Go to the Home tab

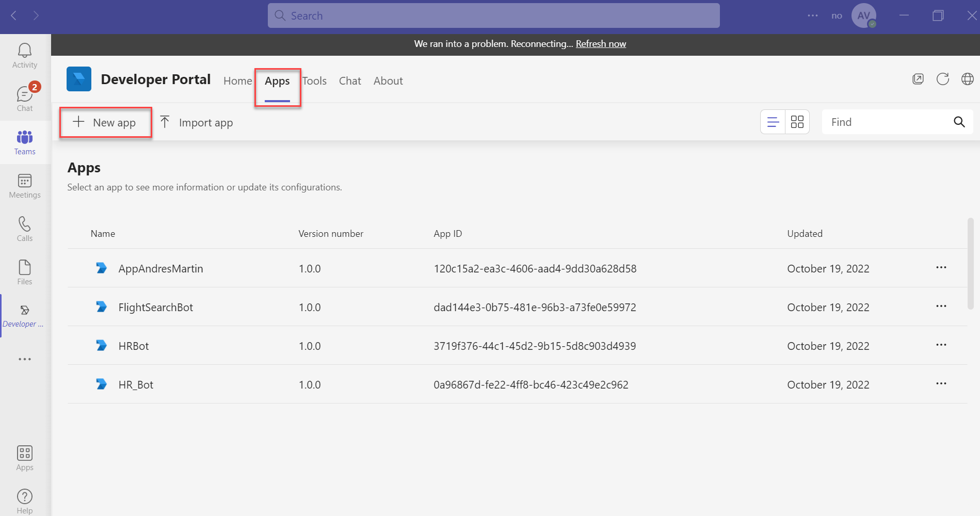(237, 81)
